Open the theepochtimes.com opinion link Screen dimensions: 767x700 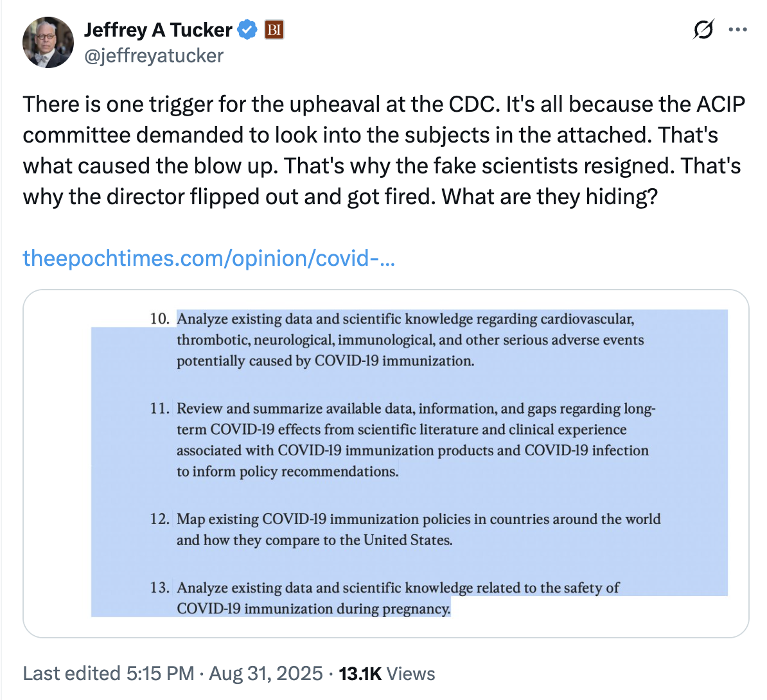click(x=209, y=258)
